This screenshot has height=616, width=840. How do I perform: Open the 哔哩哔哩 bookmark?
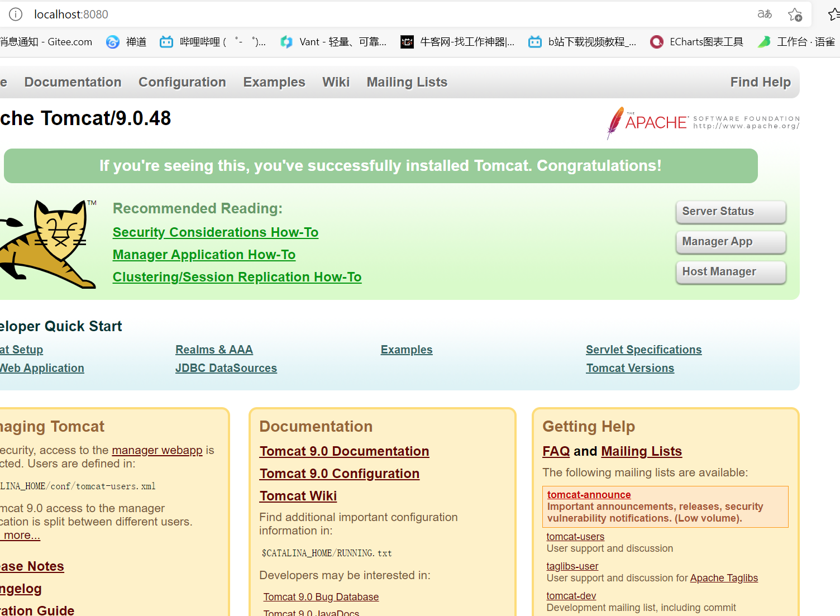213,42
